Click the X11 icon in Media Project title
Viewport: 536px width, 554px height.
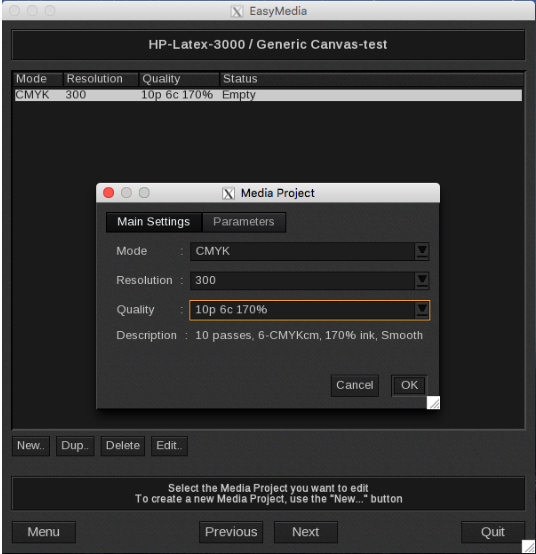(228, 193)
